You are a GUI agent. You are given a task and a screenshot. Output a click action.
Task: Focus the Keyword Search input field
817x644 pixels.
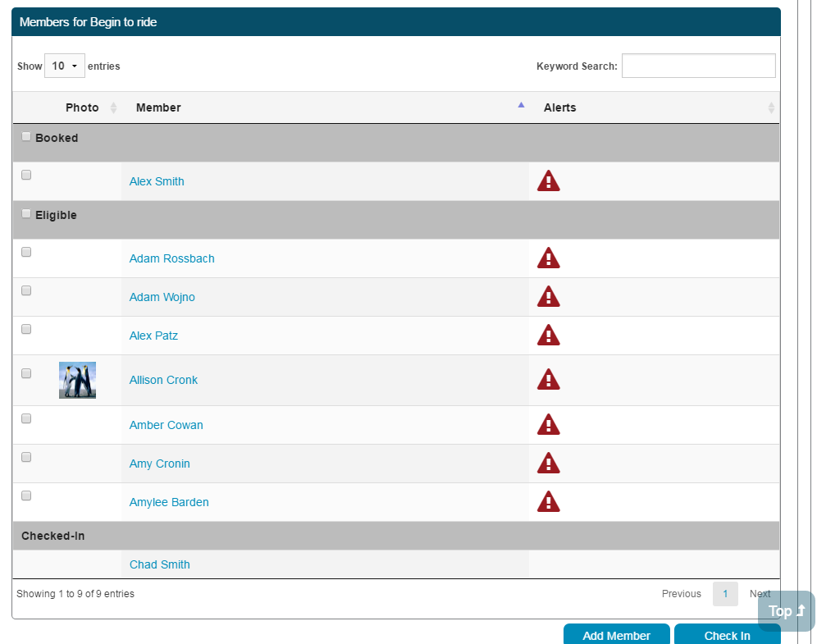pyautogui.click(x=698, y=66)
